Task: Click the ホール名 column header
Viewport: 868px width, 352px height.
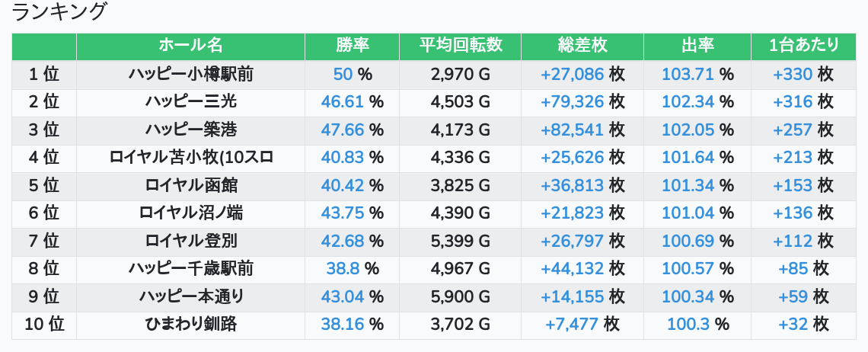Action: [190, 46]
